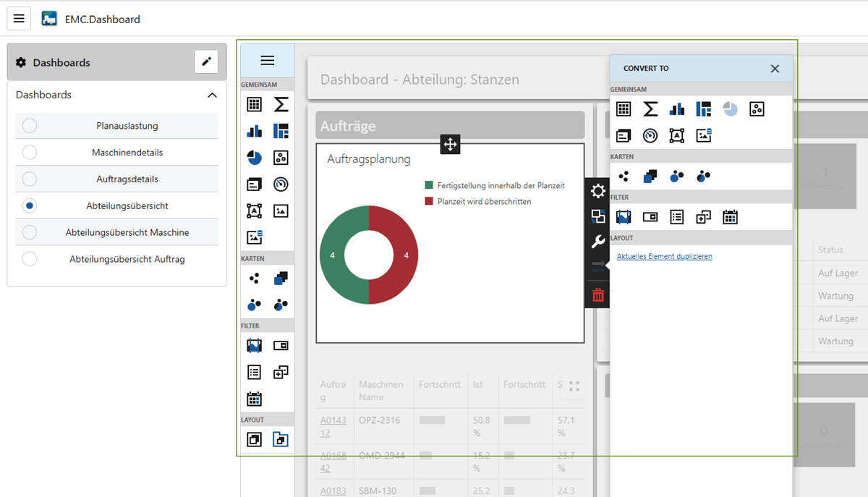Close the Convert To panel
868x497 pixels.
[x=775, y=69]
